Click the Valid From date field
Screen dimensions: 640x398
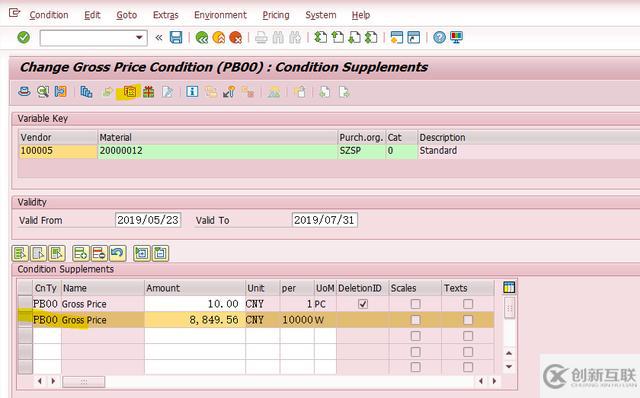148,220
